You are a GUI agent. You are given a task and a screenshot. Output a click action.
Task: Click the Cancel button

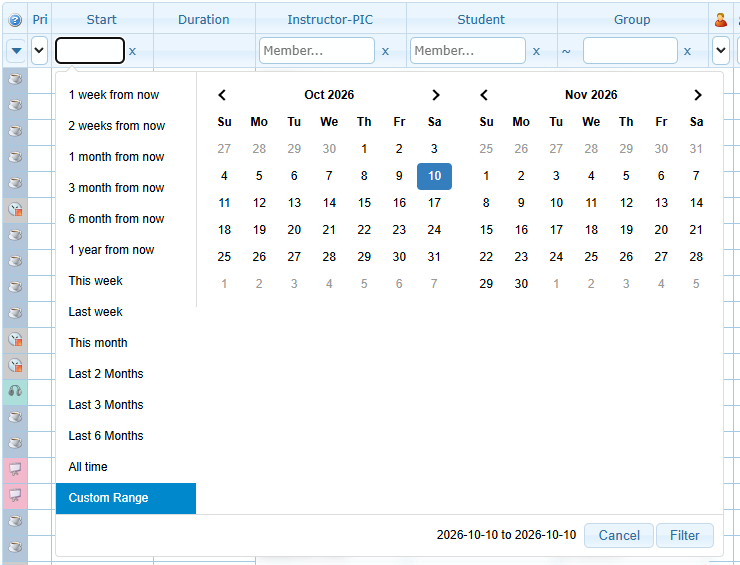click(x=619, y=535)
